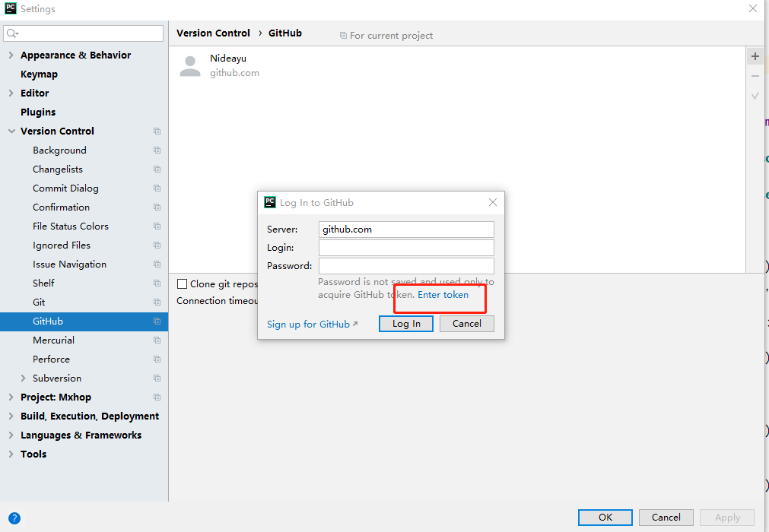This screenshot has width=769, height=532.
Task: Expand Languages & Frameworks section
Action: click(x=11, y=435)
